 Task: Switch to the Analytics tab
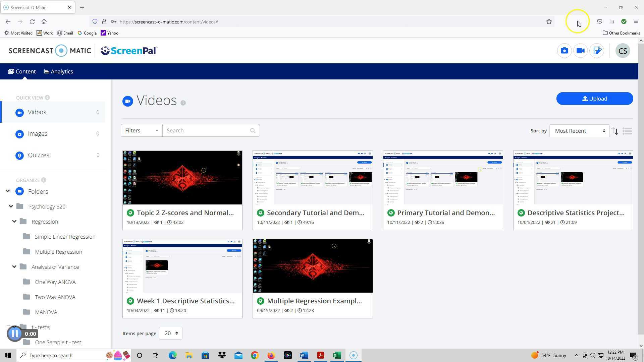58,71
